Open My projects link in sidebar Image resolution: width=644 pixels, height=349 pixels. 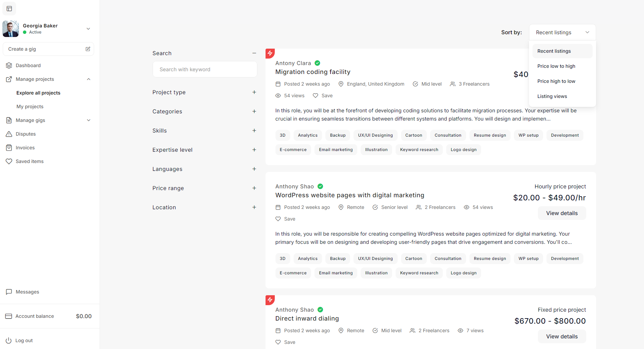point(30,107)
